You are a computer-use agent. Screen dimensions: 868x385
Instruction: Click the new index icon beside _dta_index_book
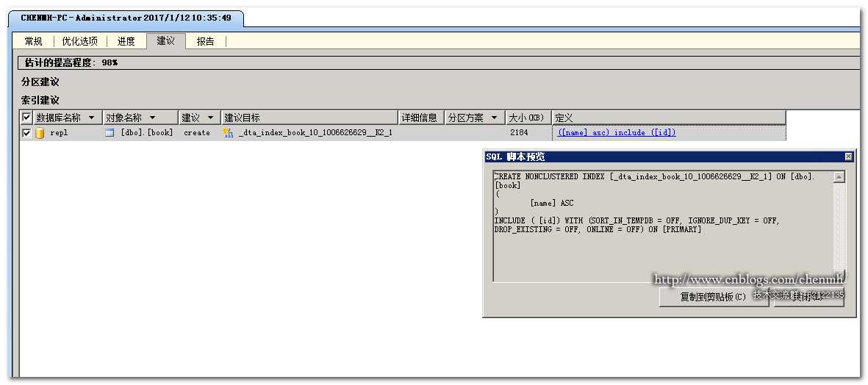(x=228, y=133)
